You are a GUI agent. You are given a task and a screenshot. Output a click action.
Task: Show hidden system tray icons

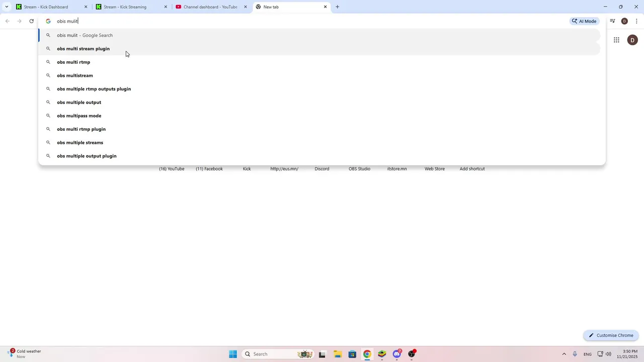563,354
